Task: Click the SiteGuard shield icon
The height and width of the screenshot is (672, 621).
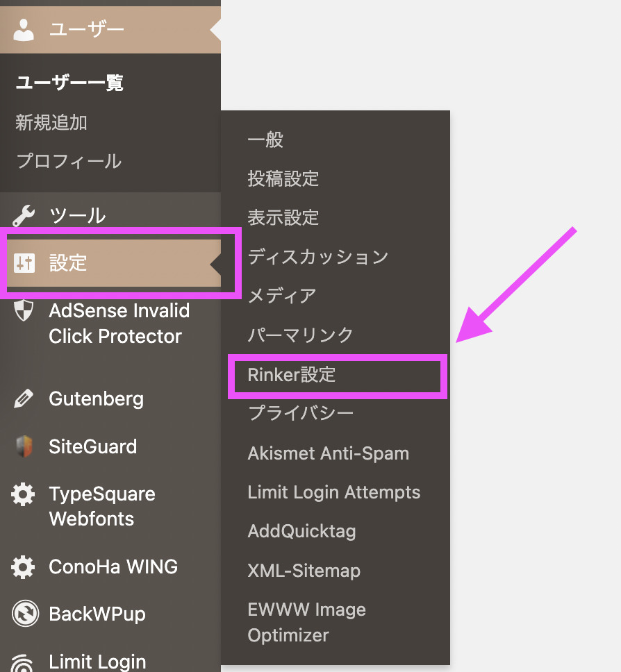Action: tap(24, 446)
